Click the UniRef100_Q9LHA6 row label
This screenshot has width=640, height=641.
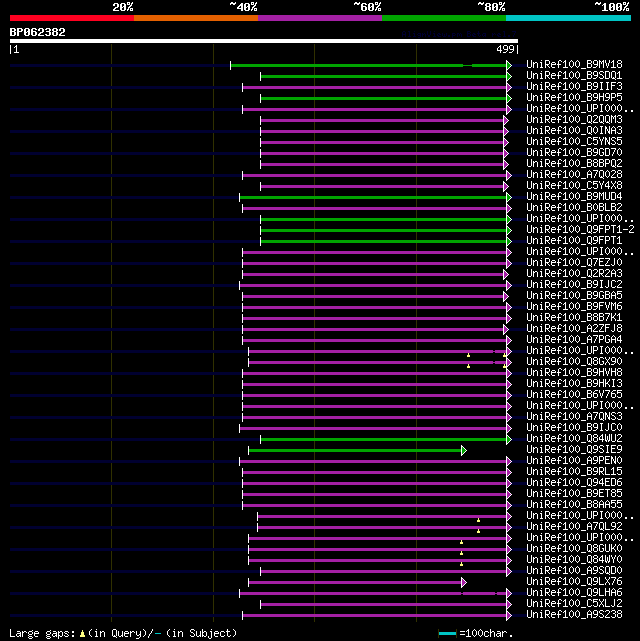click(574, 593)
